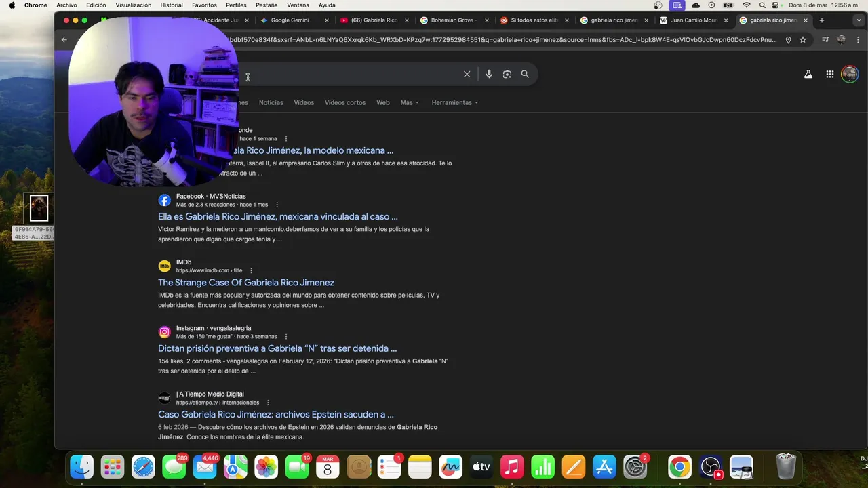
Task: Open Messages app in the Dock
Action: [x=174, y=466]
